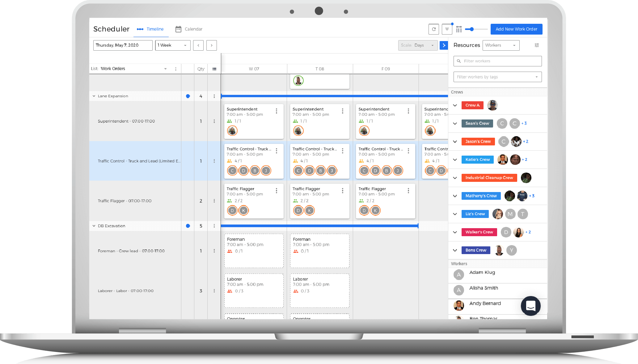Click the list view icon next to Work Orders

click(214, 68)
